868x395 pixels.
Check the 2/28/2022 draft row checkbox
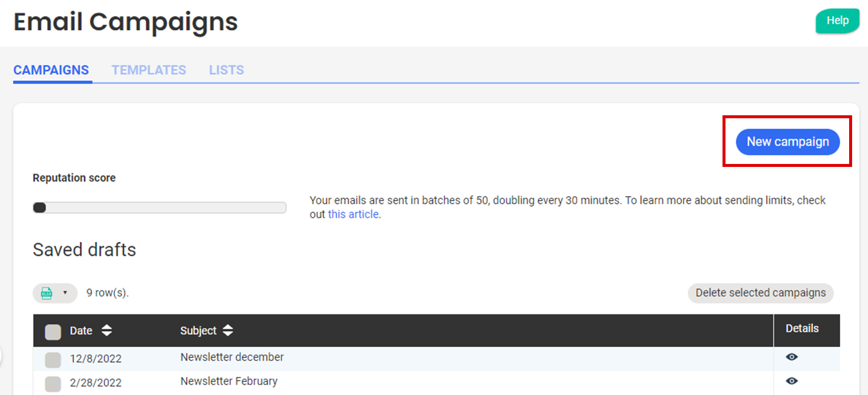pyautogui.click(x=53, y=384)
